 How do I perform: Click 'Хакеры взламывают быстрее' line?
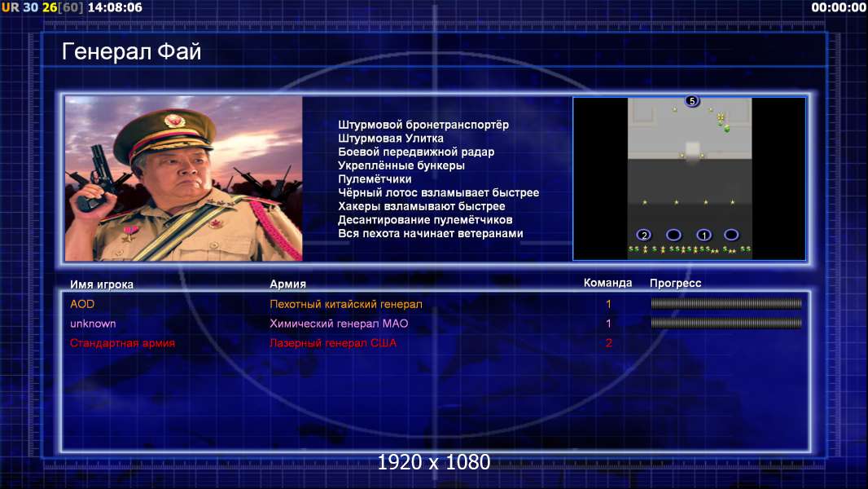click(422, 206)
